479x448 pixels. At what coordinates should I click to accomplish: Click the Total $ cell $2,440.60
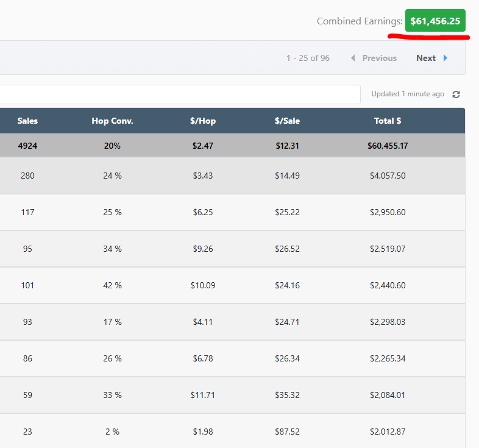coord(388,285)
